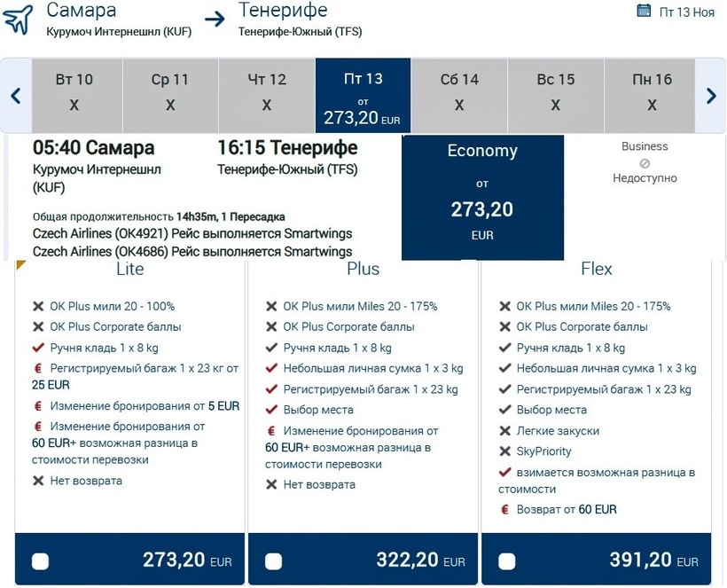Select the Flex fare checkbox
The height and width of the screenshot is (588, 727).
tap(507, 561)
